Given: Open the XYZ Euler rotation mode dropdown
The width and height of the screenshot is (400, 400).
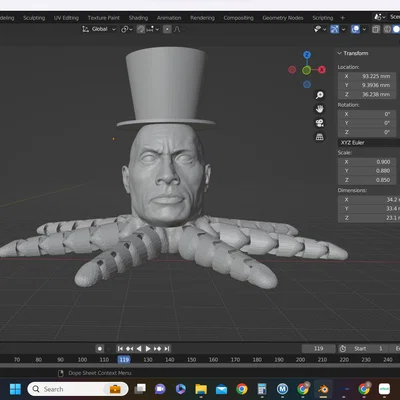Looking at the screenshot, I should (369, 143).
